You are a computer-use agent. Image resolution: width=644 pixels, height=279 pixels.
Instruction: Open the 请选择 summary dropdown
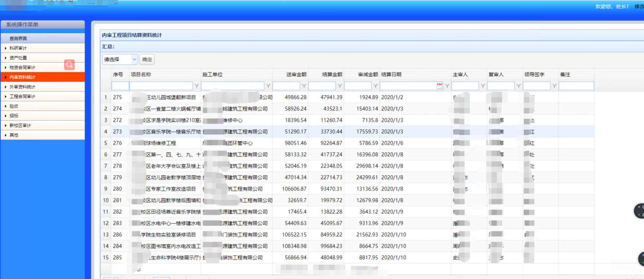coord(120,59)
